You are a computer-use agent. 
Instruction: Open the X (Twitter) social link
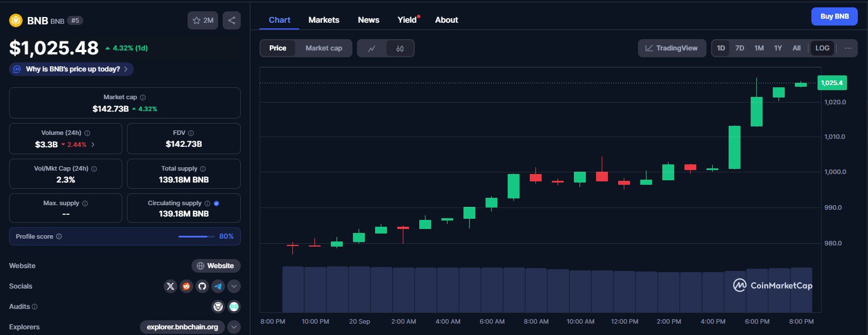(x=171, y=286)
